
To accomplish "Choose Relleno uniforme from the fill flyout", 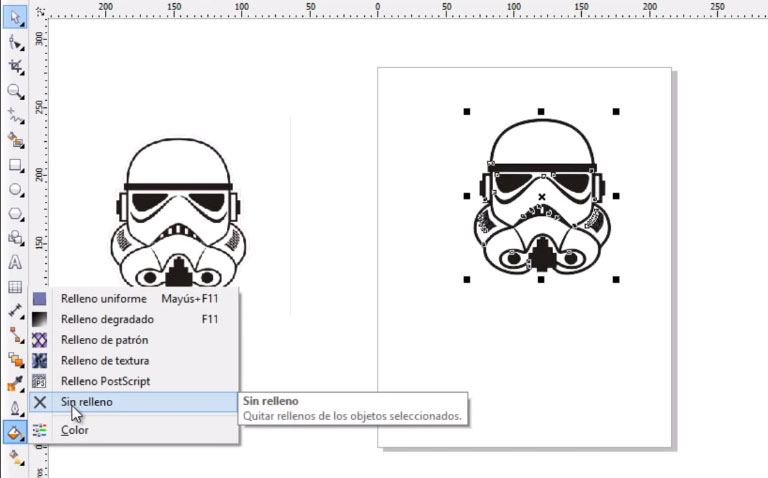I will 134,299.
